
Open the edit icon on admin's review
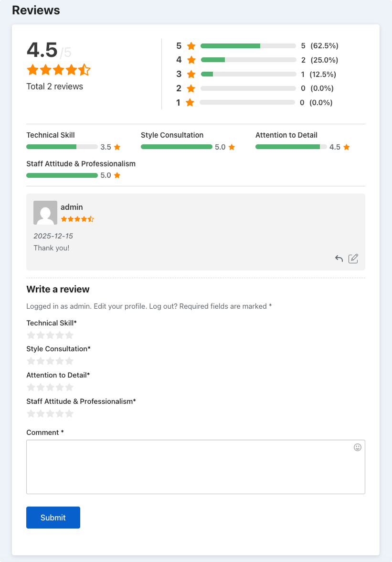(353, 258)
